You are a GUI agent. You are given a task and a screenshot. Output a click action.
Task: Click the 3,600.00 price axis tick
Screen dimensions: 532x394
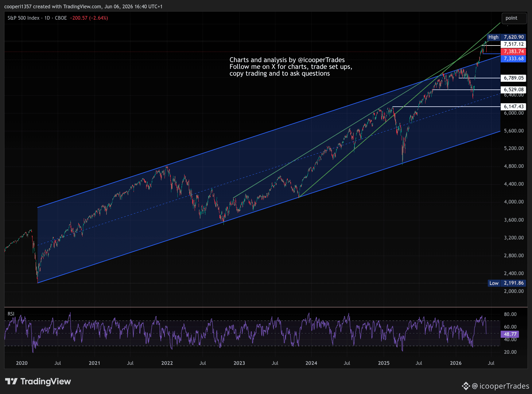point(514,220)
